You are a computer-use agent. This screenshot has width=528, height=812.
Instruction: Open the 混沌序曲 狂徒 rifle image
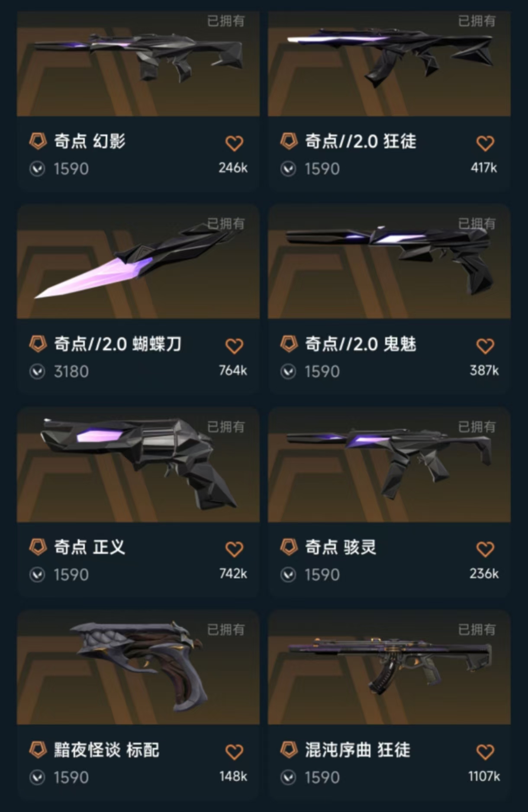389,667
